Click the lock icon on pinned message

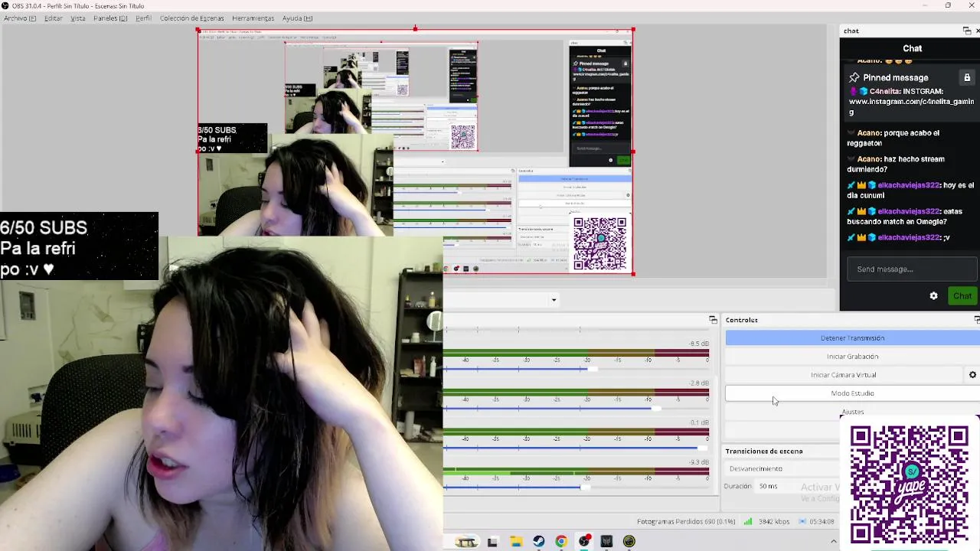click(967, 77)
